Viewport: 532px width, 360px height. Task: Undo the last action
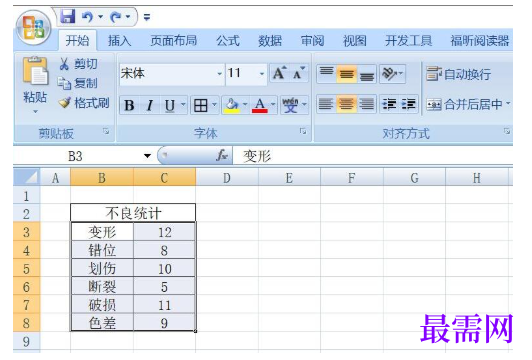88,16
